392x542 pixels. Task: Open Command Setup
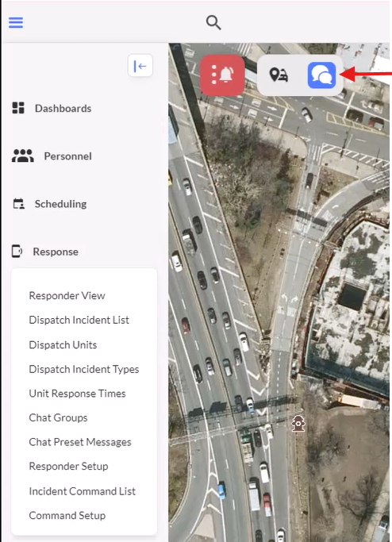tap(67, 515)
